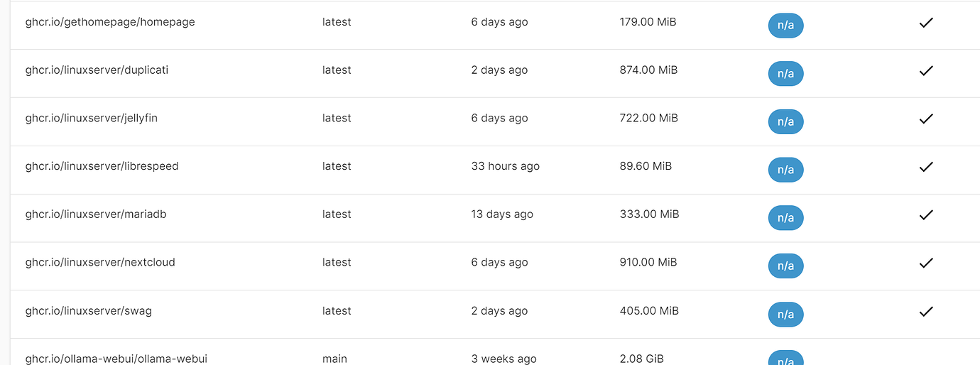Click the checkmark icon in the gethomepage/homepage row
This screenshot has height=365, width=980.
925,23
